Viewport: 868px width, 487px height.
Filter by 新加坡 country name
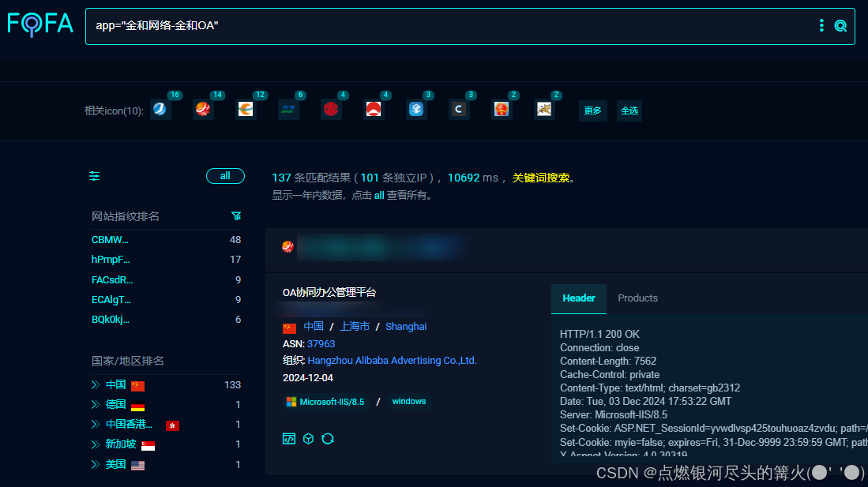tap(121, 444)
